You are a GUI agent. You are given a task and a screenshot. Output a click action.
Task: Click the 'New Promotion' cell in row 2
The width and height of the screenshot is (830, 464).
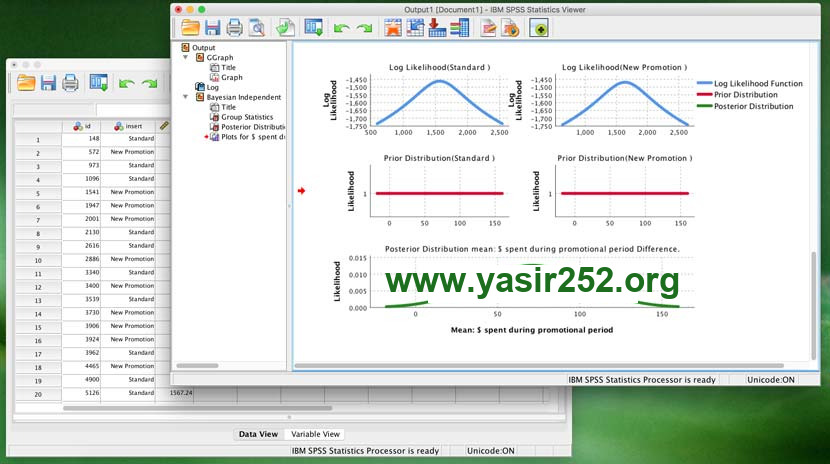[x=128, y=152]
